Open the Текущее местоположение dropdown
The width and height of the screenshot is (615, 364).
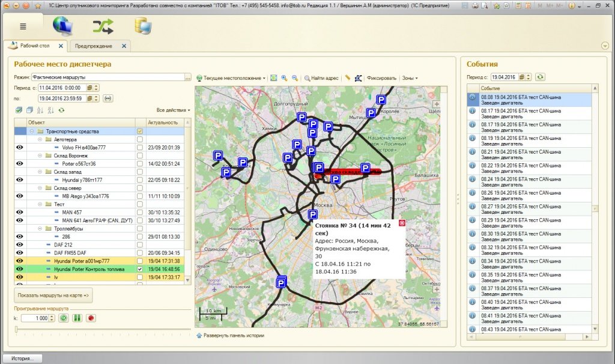(x=231, y=78)
